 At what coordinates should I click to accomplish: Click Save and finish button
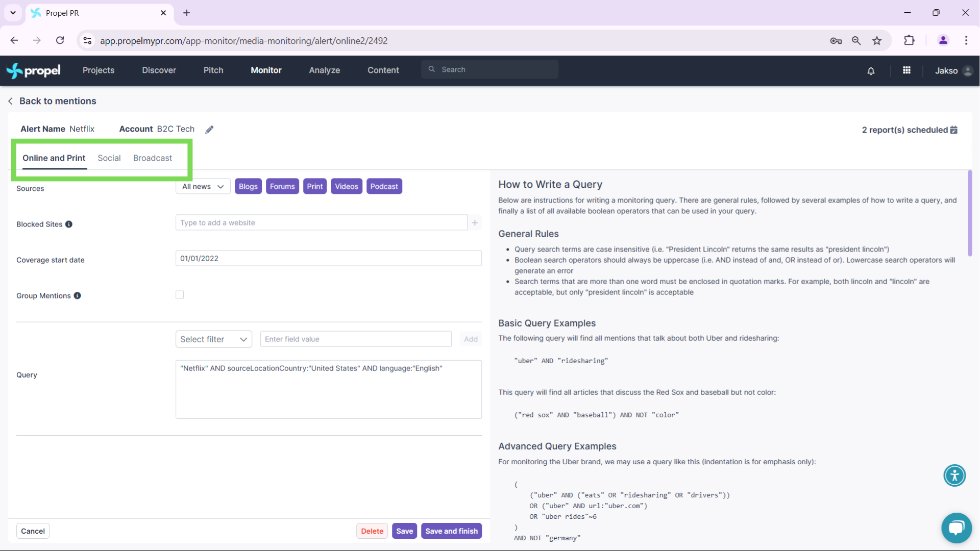(x=452, y=531)
